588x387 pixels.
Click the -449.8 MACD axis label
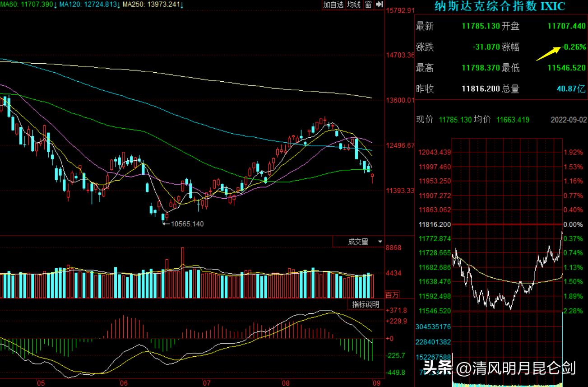coord(396,373)
